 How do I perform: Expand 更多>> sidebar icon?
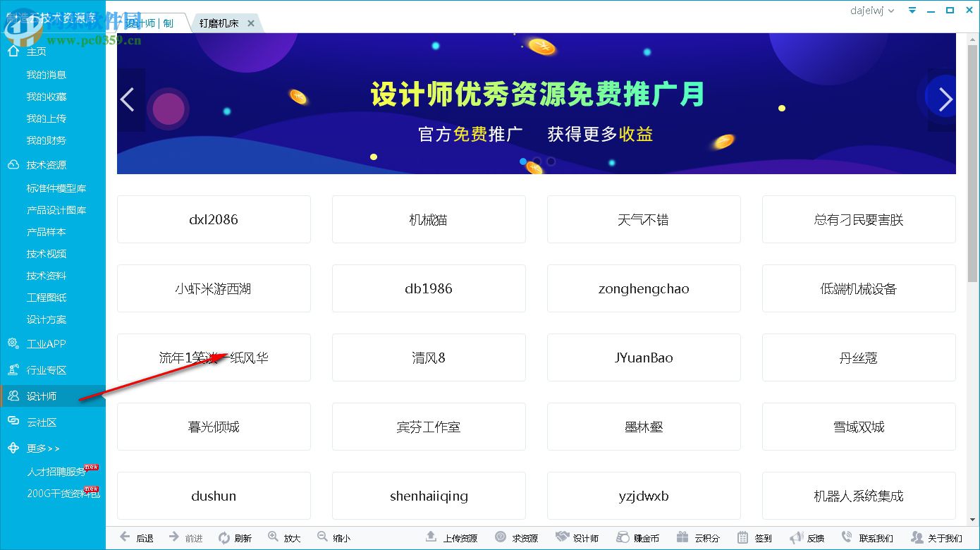[x=13, y=448]
